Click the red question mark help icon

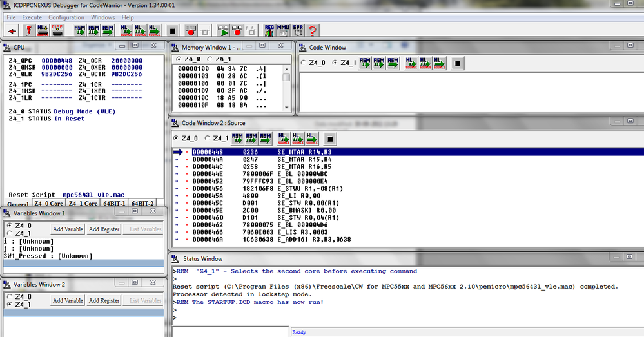coord(313,31)
